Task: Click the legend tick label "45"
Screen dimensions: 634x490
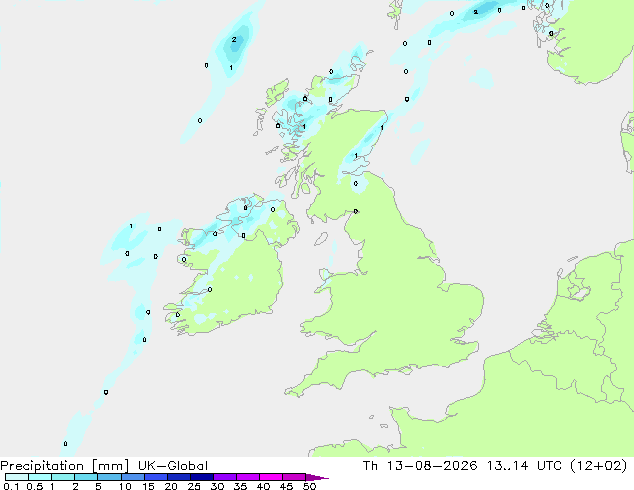Action: pos(286,486)
